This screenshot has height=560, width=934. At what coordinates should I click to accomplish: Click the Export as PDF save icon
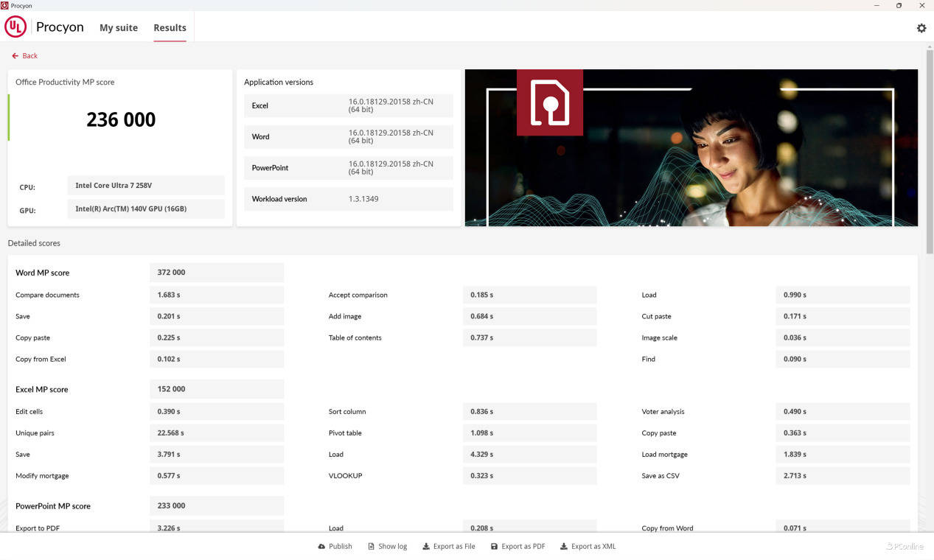[494, 547]
